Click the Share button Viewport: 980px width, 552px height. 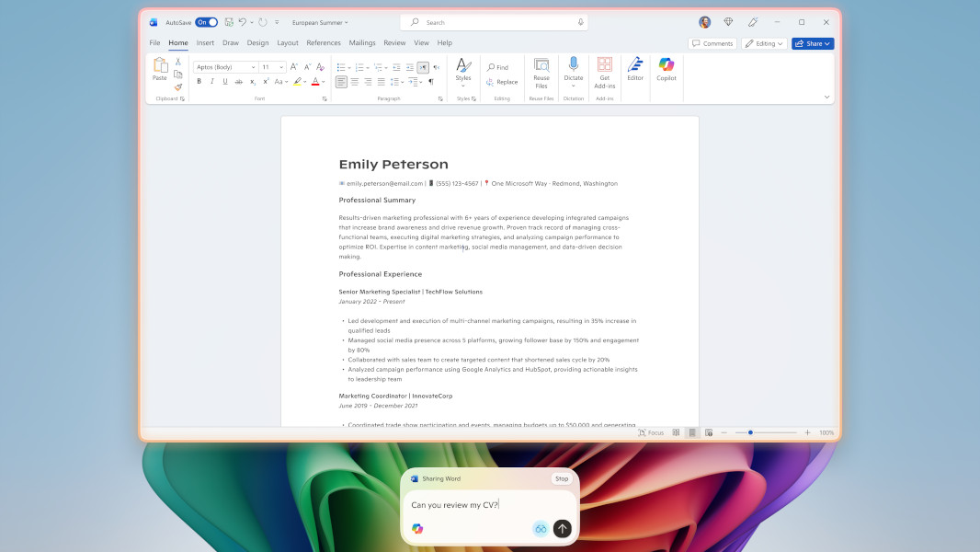(812, 43)
